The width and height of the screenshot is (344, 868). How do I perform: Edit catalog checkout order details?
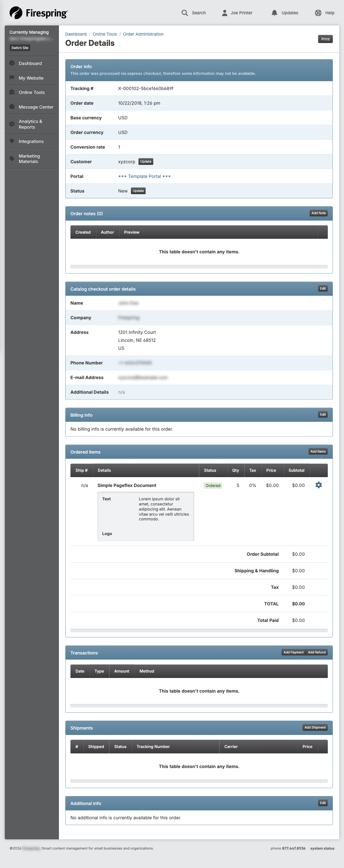[323, 288]
